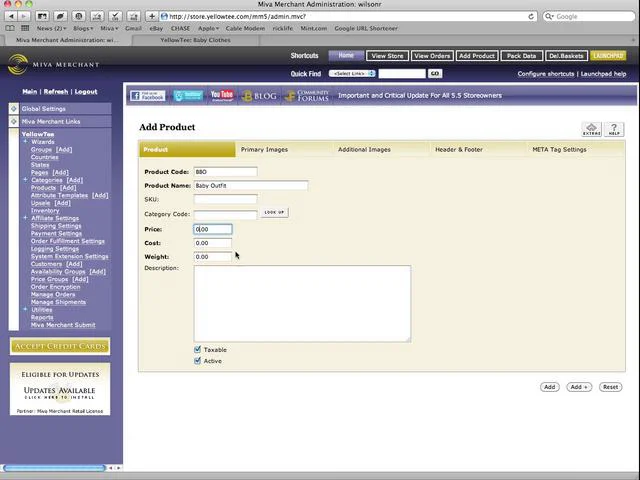Open the Facebook banner icon

[148, 96]
